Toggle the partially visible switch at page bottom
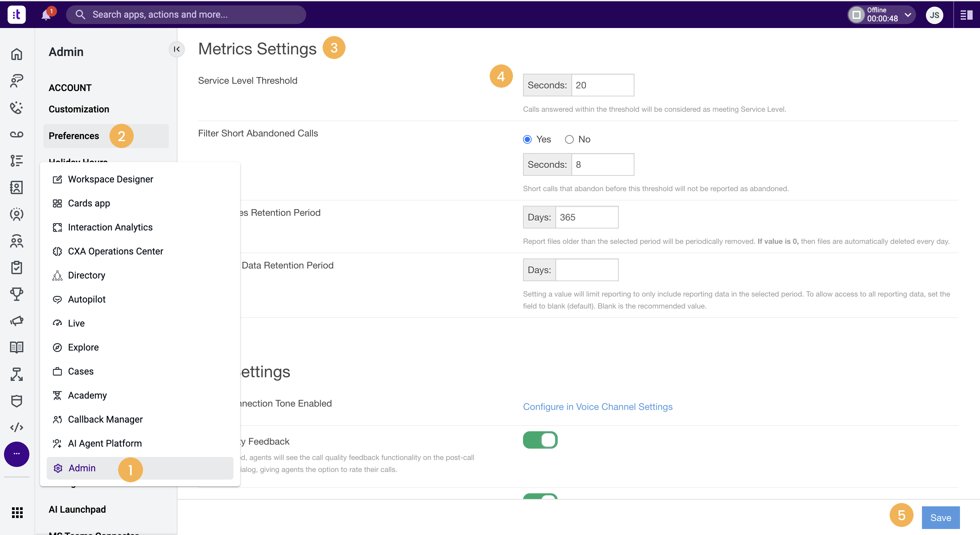 [540, 496]
